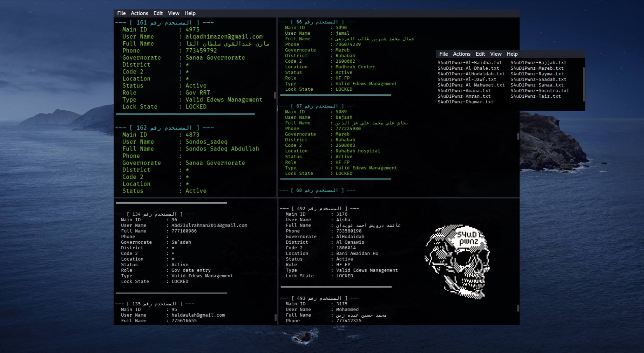
Task: Open View menu in small file-list terminal
Action: click(x=496, y=54)
